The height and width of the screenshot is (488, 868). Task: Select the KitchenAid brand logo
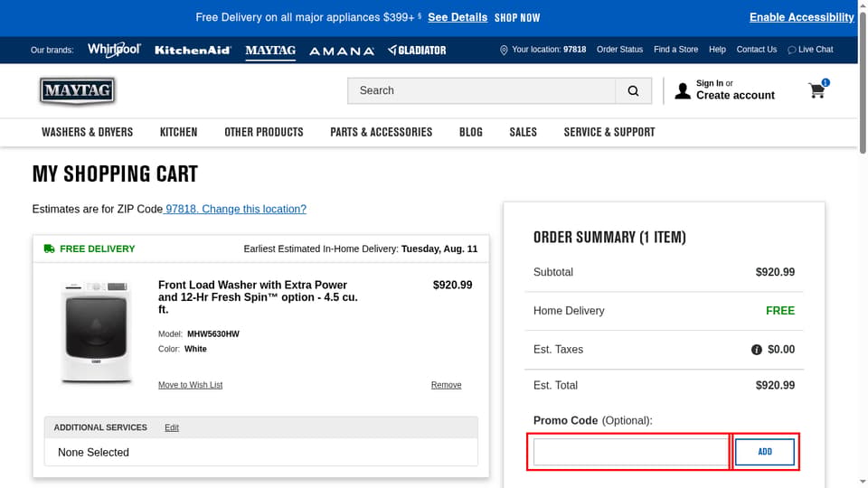[x=193, y=51]
